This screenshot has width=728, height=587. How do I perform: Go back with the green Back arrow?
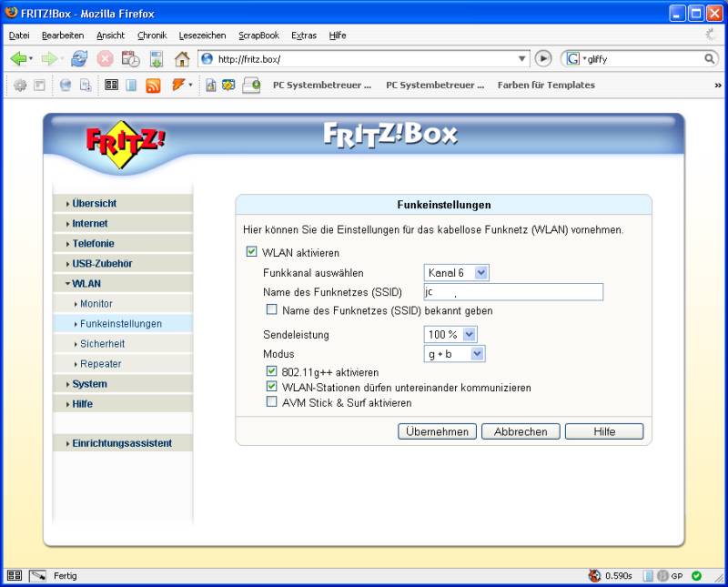click(x=18, y=59)
